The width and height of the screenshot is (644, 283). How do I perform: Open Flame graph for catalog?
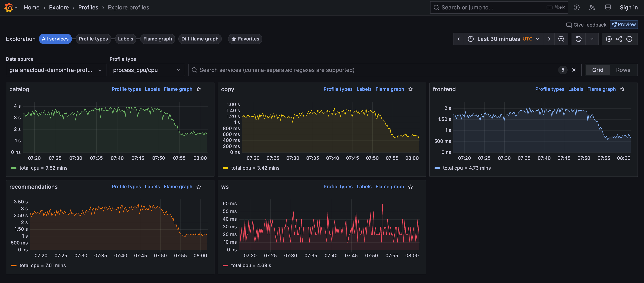click(x=178, y=89)
